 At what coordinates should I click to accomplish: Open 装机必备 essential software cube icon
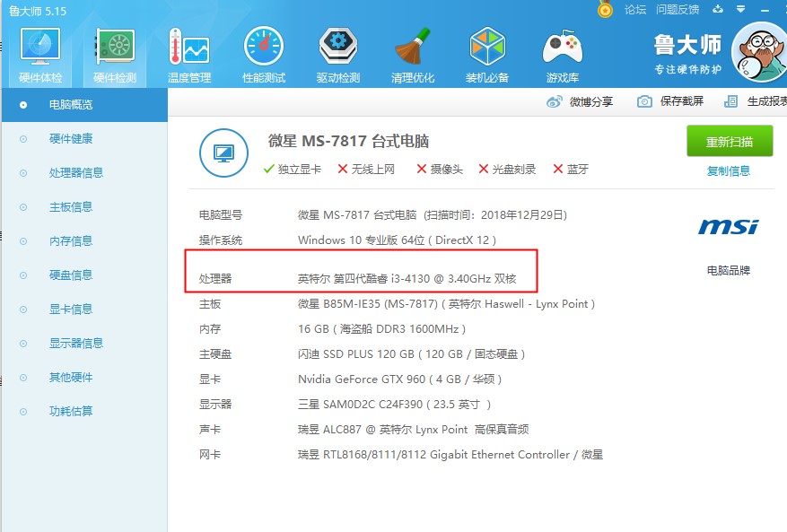487,56
